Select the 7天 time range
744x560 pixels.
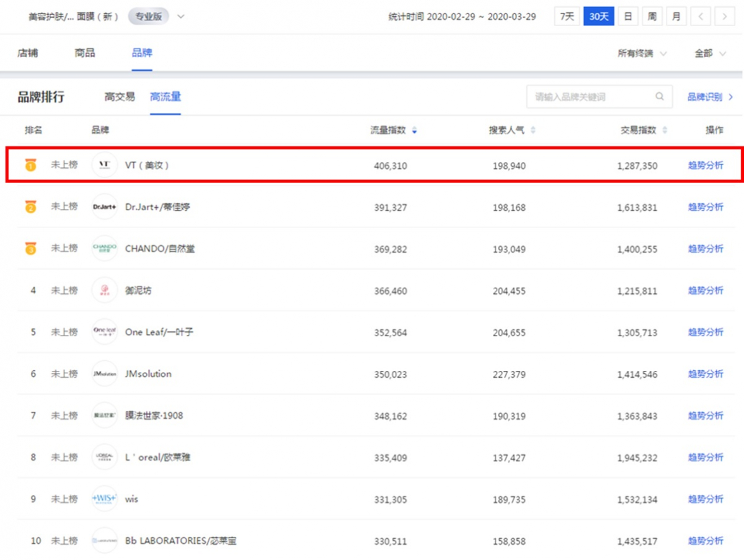(x=567, y=17)
